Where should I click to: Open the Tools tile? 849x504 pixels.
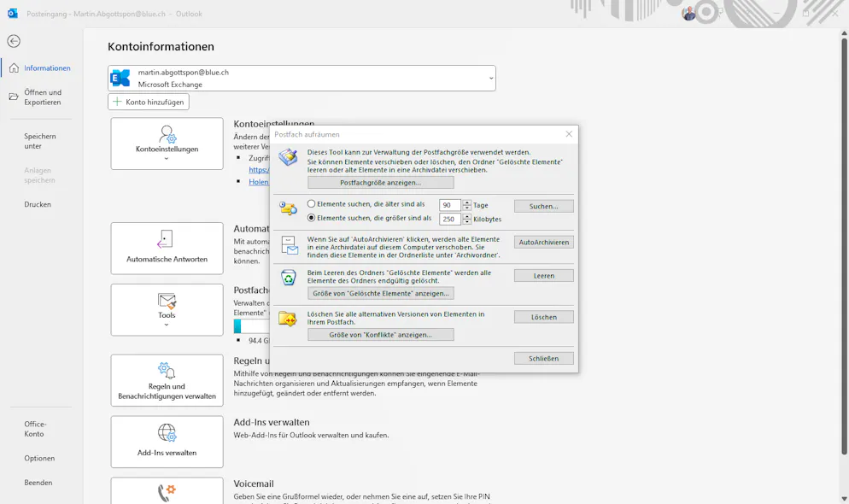coord(167,309)
